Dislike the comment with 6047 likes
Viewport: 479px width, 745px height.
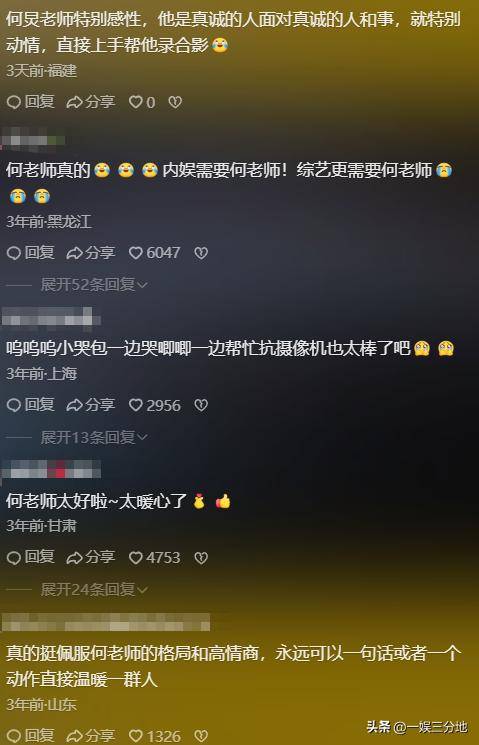[201, 253]
